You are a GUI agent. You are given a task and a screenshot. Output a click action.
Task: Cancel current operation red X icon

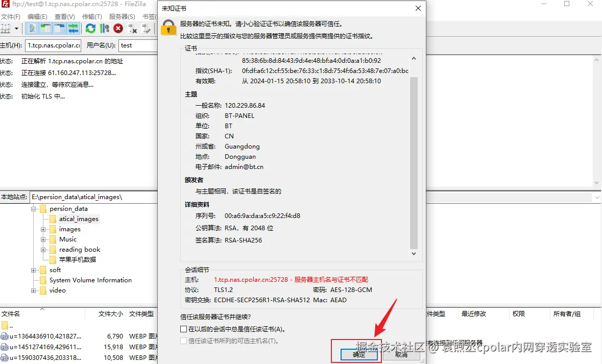click(118, 29)
